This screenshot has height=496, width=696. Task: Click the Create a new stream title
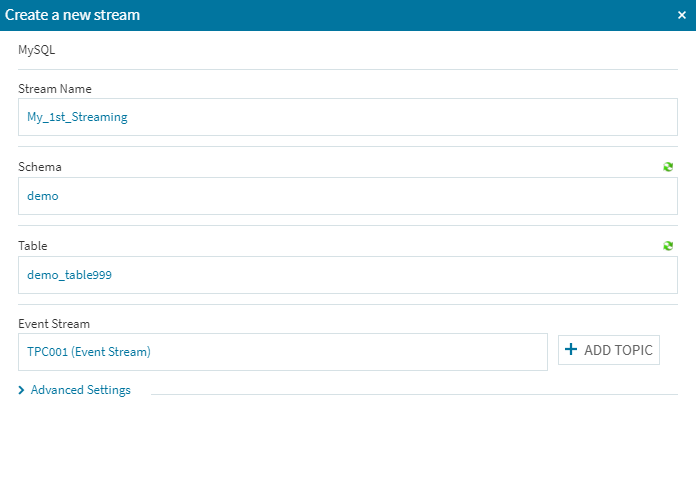click(72, 15)
